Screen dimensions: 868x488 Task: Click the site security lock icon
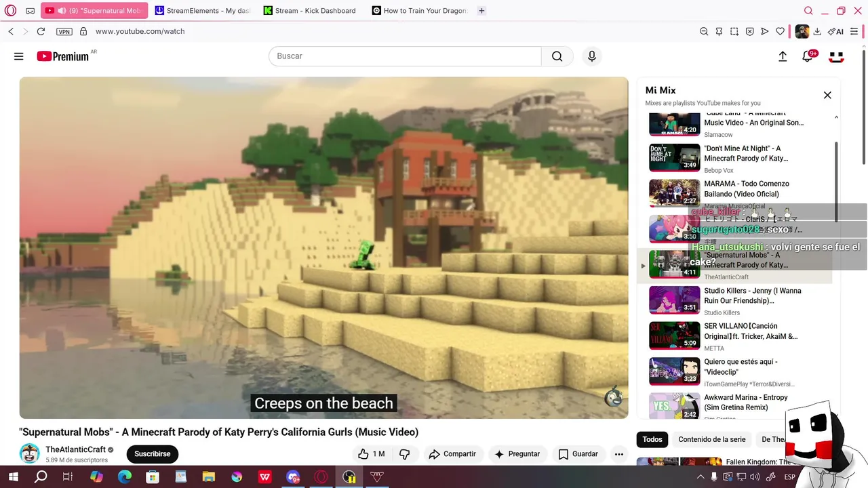pos(83,31)
